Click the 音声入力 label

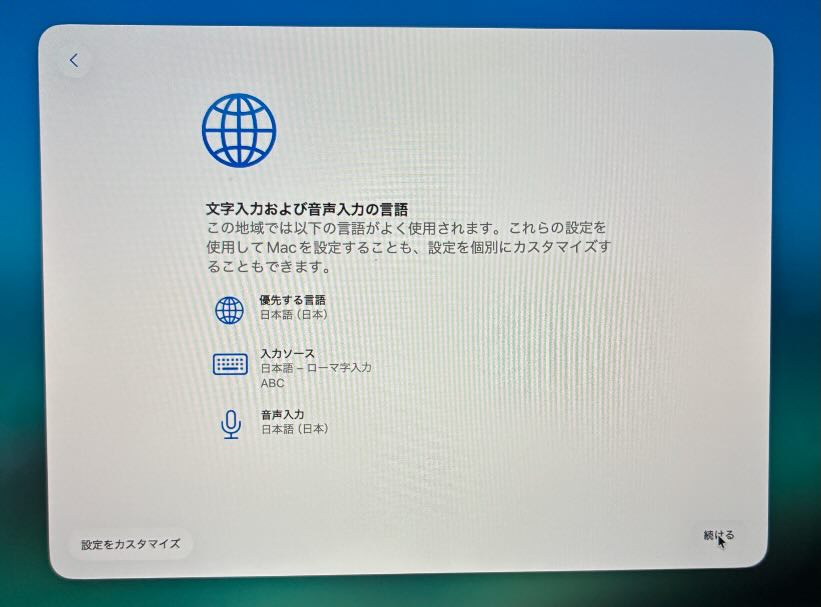click(283, 414)
